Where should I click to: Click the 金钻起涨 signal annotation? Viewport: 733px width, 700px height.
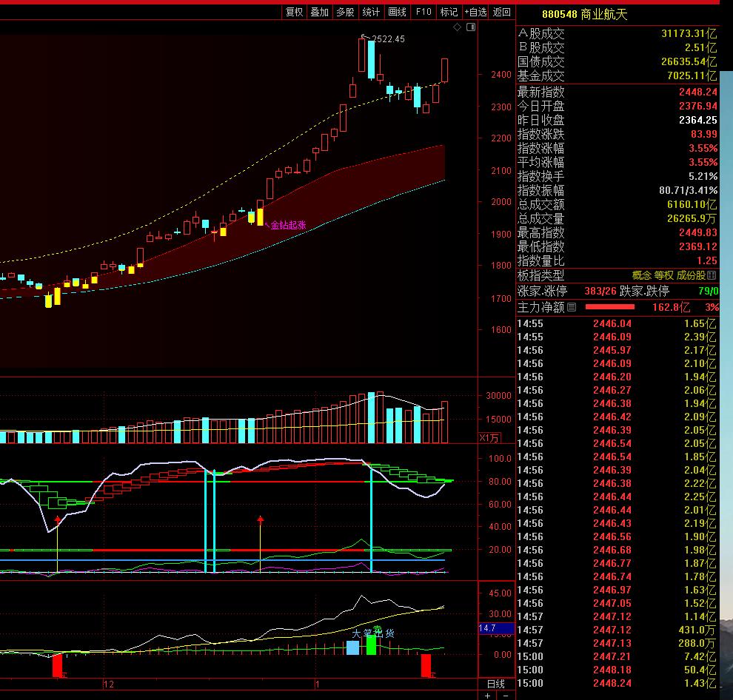point(289,225)
